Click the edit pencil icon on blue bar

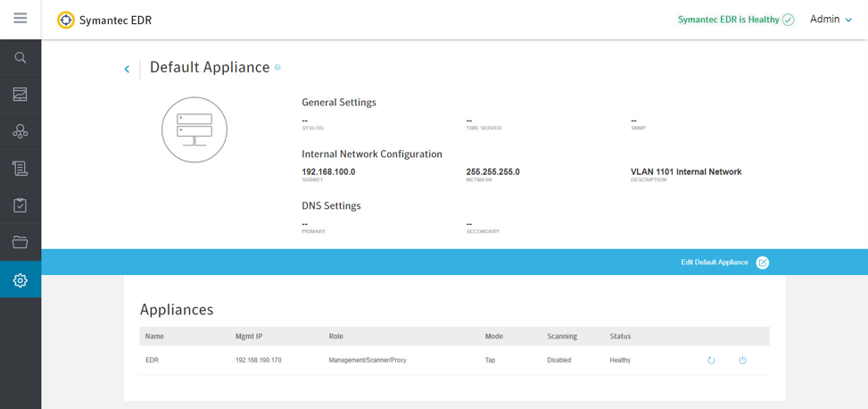[x=763, y=263]
